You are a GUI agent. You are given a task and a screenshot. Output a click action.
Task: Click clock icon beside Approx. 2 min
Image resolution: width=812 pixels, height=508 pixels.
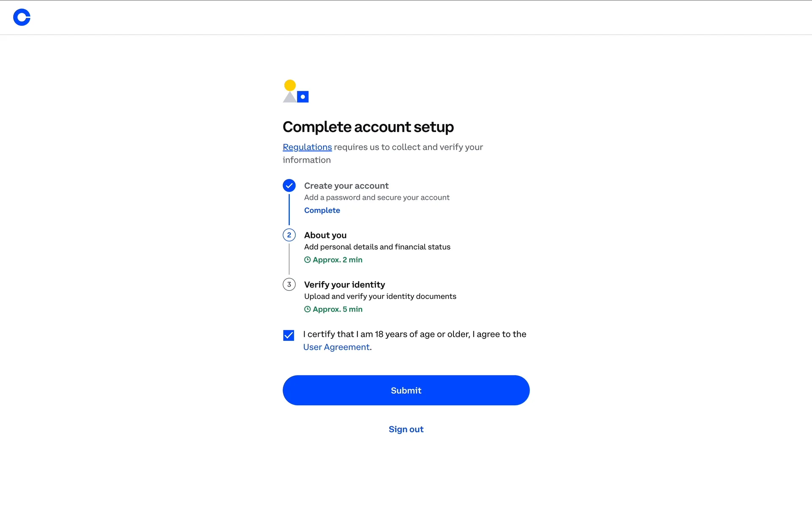(307, 260)
